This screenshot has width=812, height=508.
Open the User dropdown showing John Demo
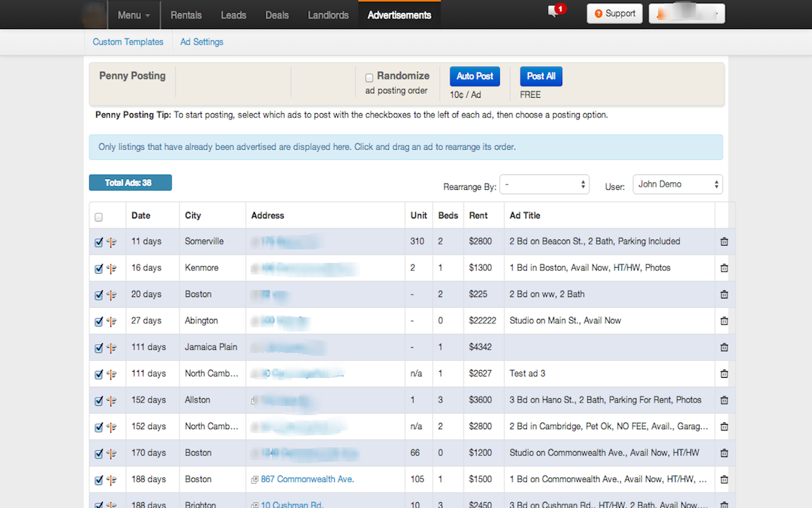pos(678,184)
